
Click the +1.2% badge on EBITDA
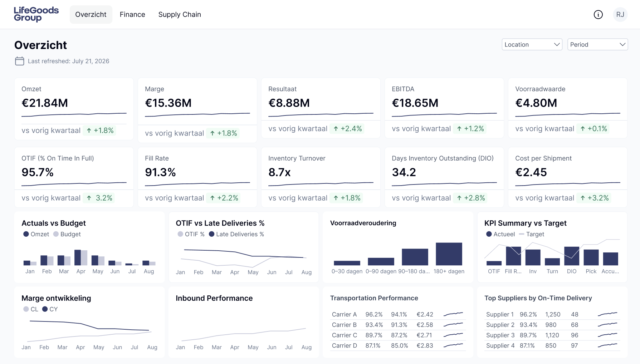tap(470, 129)
